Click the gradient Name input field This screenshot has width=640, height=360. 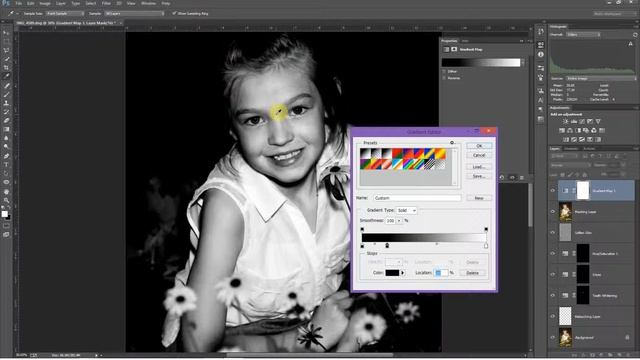coord(417,198)
